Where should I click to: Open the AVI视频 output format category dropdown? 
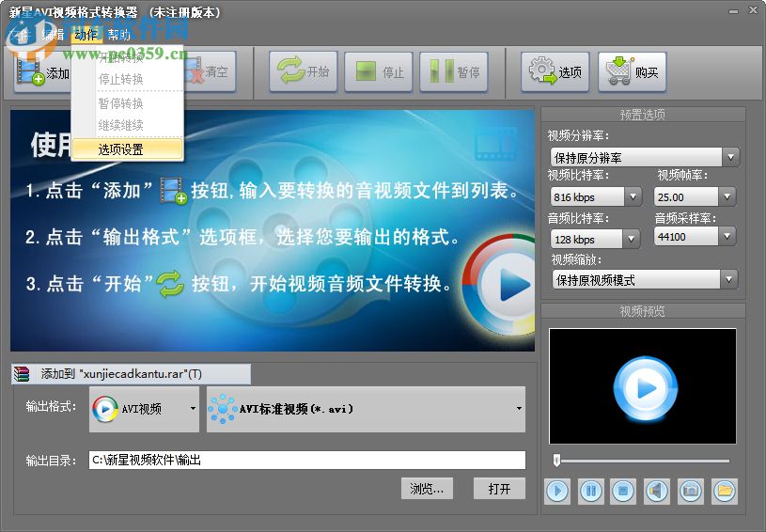click(144, 409)
